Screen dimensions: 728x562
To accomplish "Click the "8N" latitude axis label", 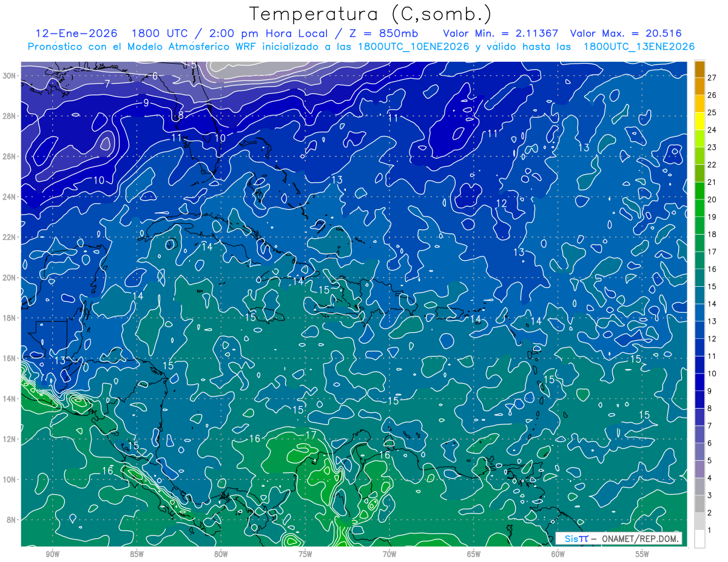I will coord(12,520).
